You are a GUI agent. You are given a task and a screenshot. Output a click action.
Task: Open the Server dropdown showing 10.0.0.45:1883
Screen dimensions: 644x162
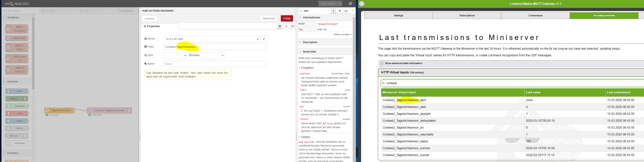click(212, 39)
